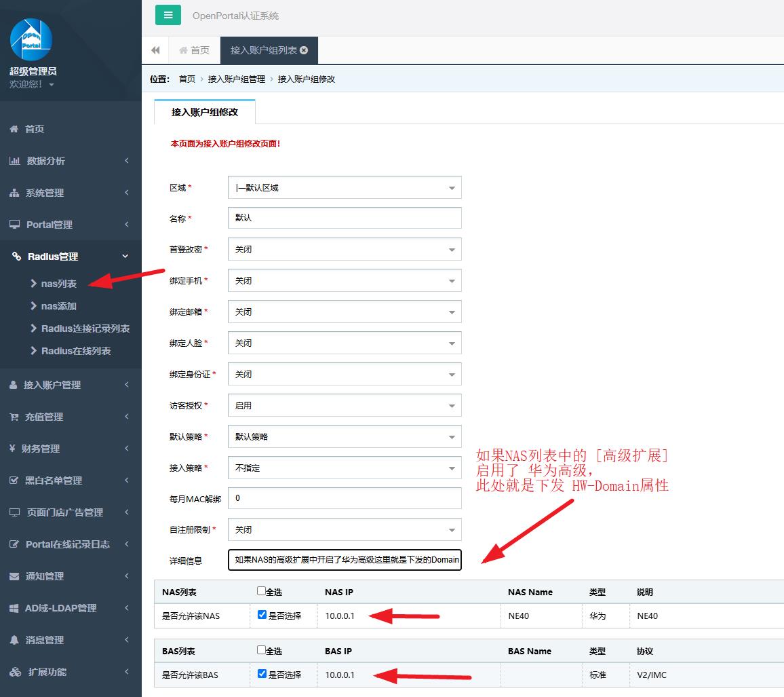The width and height of the screenshot is (784, 697).
Task: Close the 接入账户组列表 tab via its X
Action: [304, 50]
